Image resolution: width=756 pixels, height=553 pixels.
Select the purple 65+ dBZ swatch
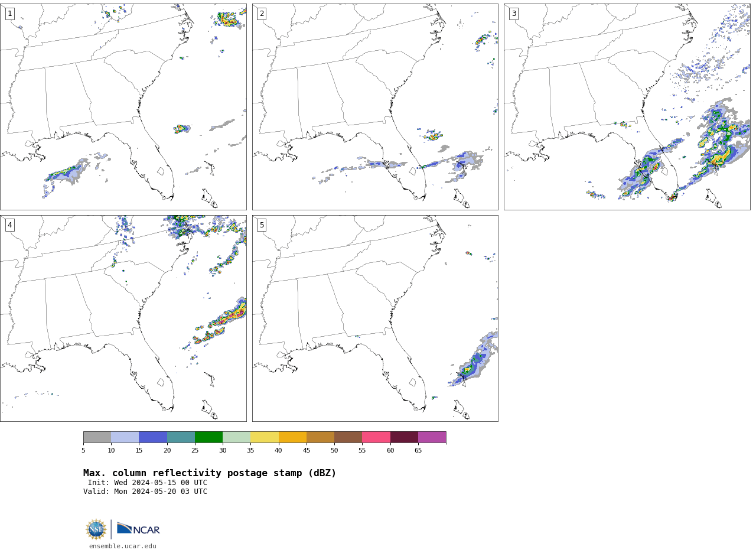432,437
